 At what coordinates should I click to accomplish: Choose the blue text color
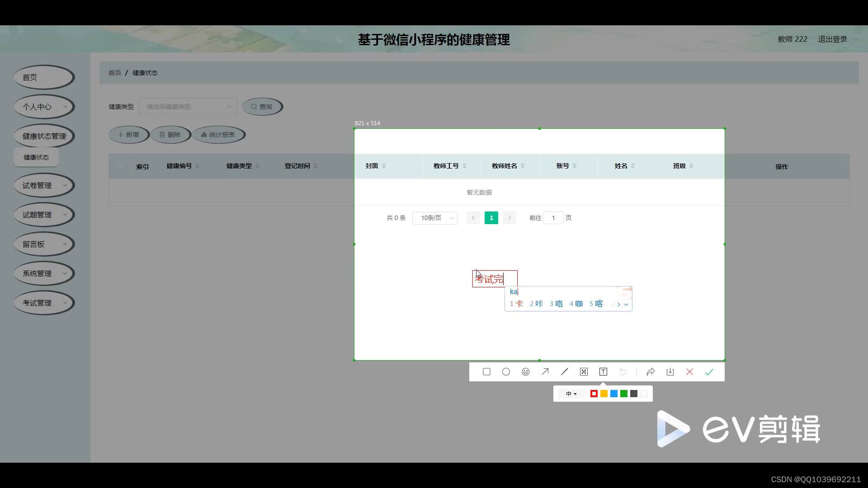point(614,394)
